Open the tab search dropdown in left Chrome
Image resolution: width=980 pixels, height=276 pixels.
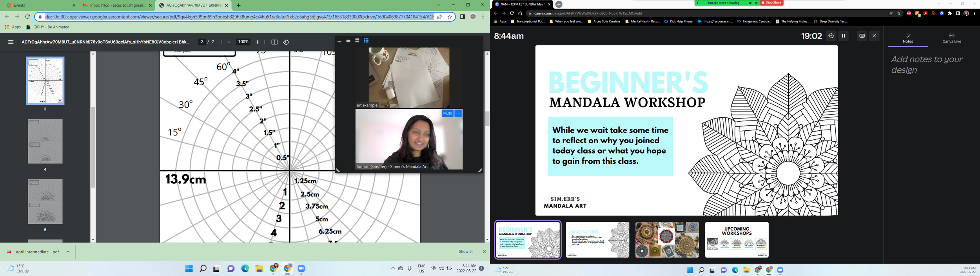(x=439, y=5)
